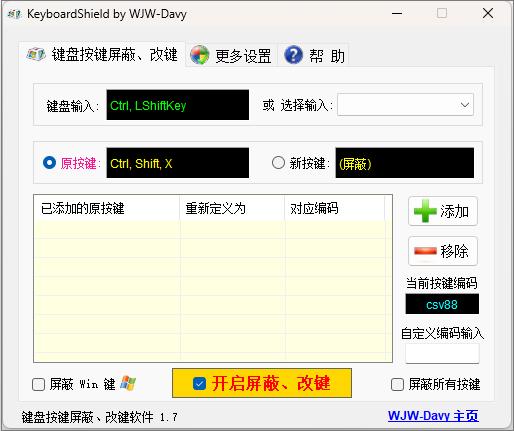Click the 自定义编码输入 text field
Viewport: 514px width, 431px height.
pyautogui.click(x=442, y=353)
